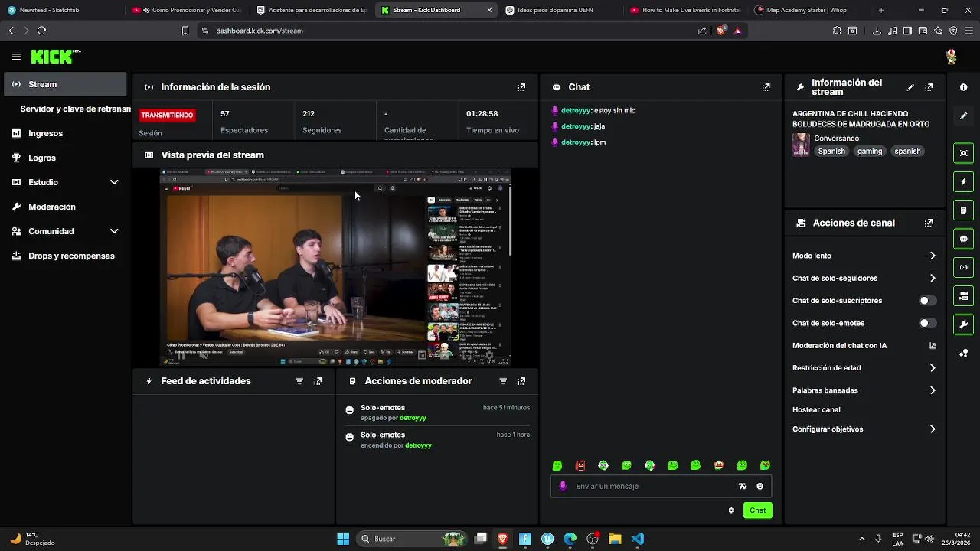980x551 pixels.
Task: Expand the Comunidad sidebar section
Action: click(x=114, y=231)
